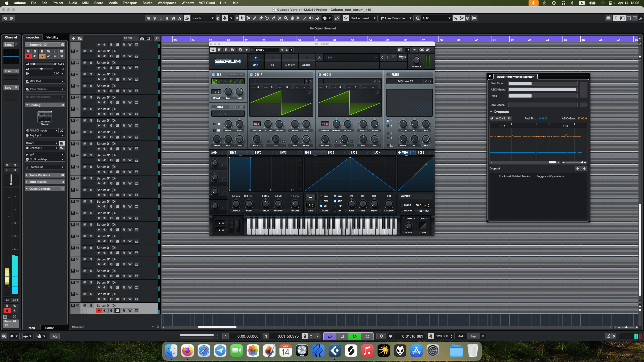Click plugin window snapshot camera icon
This screenshot has width=644, height=362.
tap(400, 50)
